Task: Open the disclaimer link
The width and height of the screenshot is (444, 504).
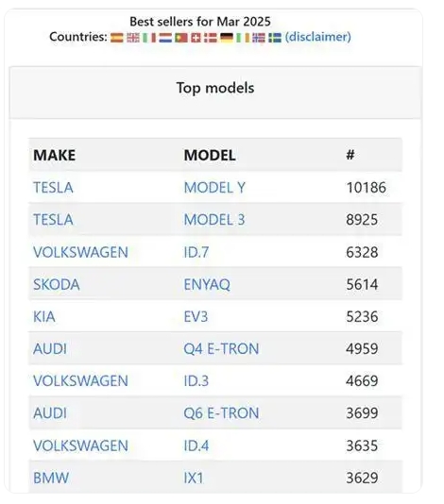Action: pyautogui.click(x=317, y=37)
